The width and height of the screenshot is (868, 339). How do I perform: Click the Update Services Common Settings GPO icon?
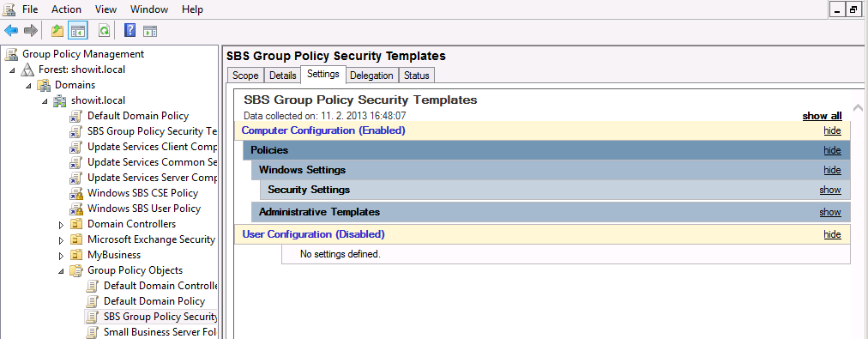tap(75, 163)
